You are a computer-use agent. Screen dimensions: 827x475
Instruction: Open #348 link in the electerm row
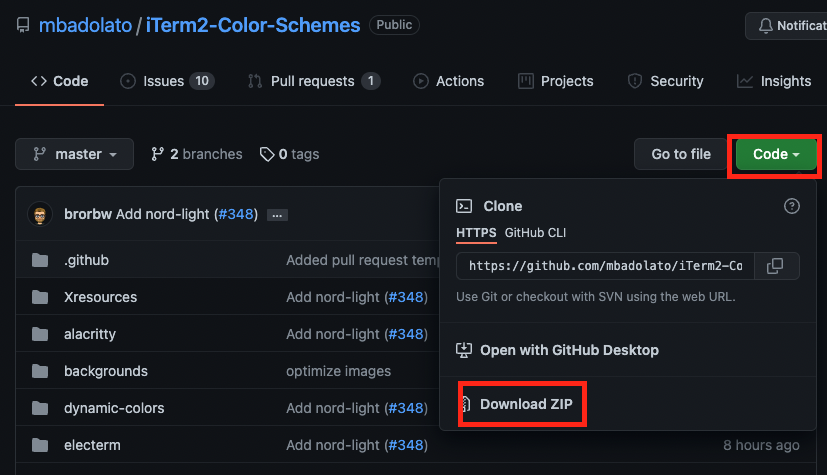[406, 445]
